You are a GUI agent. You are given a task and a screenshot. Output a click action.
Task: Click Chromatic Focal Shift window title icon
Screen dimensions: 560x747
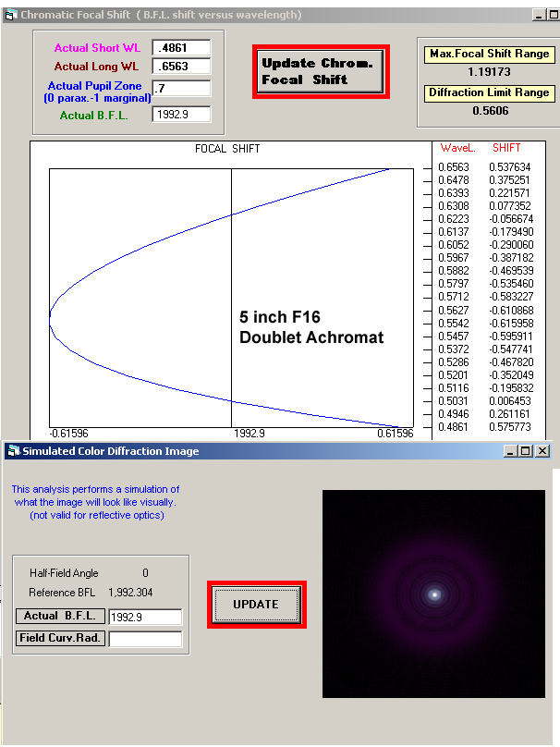[x=10, y=15]
